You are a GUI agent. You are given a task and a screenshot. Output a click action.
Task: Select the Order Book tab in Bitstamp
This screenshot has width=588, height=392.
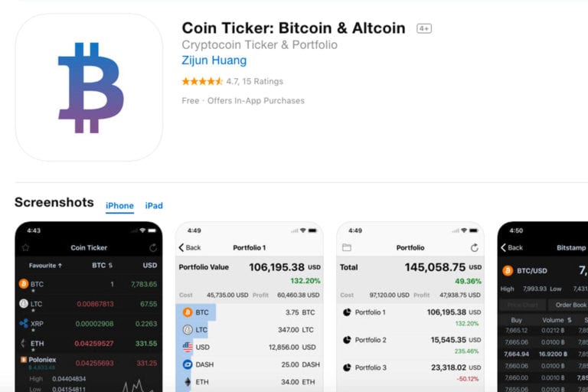[570, 305]
